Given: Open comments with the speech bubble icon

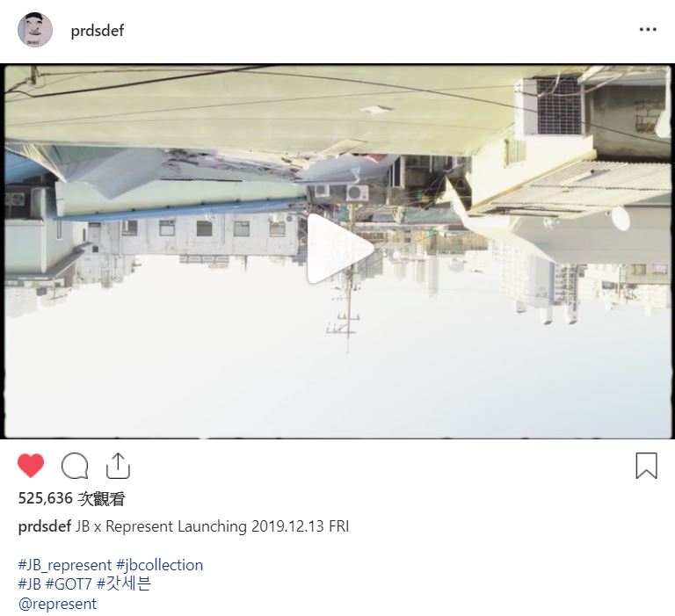Looking at the screenshot, I should (x=75, y=466).
